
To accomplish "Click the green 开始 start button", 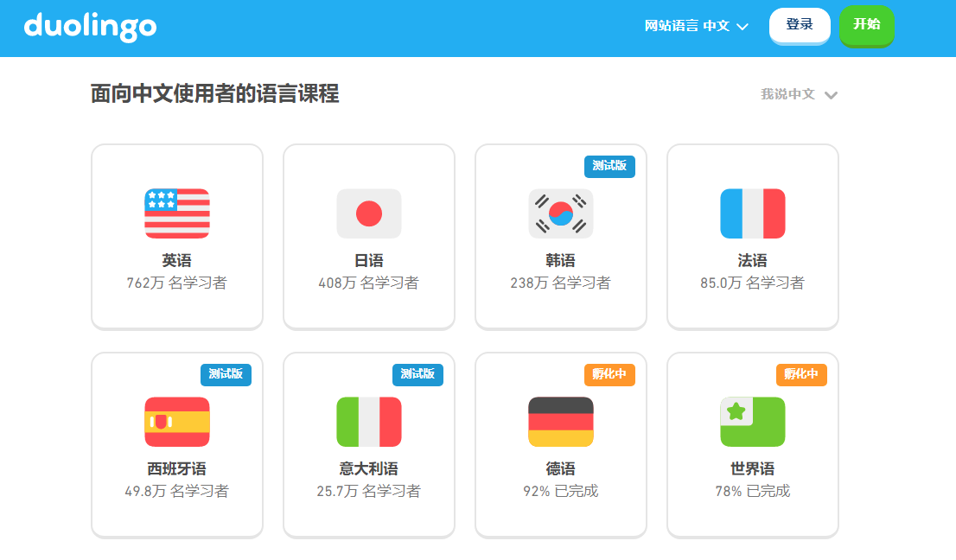I will coord(866,25).
